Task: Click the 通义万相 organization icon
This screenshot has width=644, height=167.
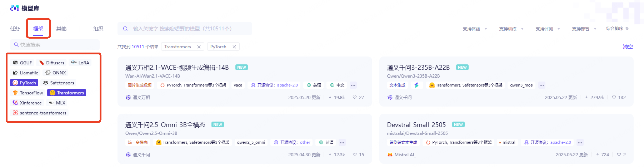Action: pos(128,97)
